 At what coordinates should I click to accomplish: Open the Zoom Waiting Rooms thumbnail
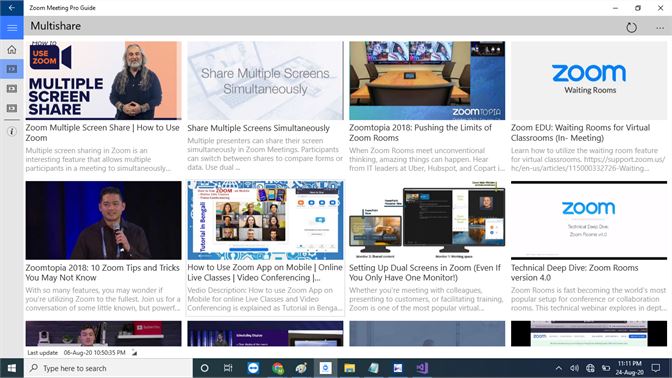click(589, 81)
